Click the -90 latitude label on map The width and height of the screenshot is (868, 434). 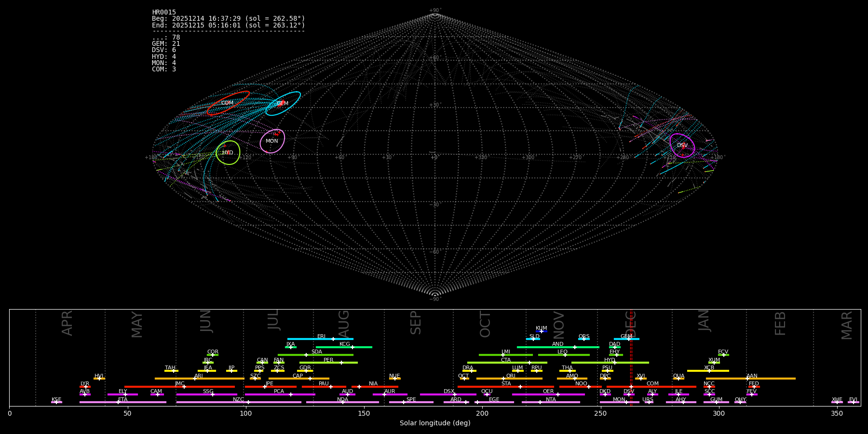tap(434, 299)
